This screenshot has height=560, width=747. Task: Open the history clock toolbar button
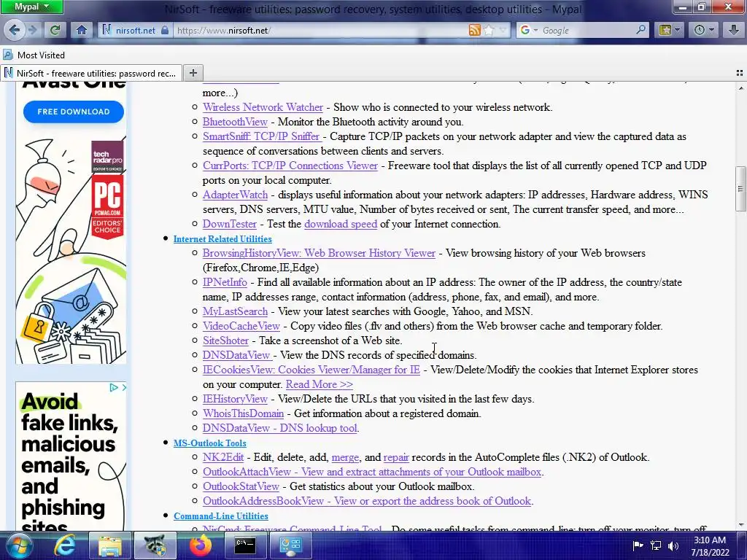coord(704,31)
